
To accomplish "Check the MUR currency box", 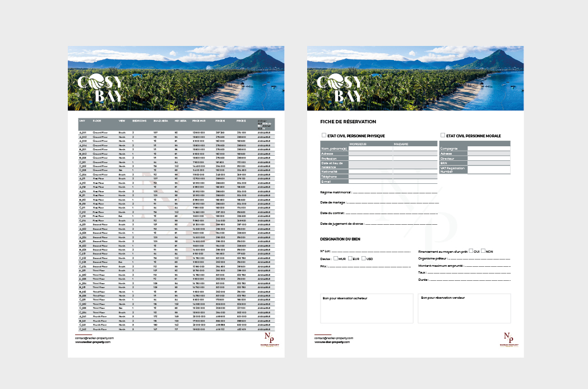I will pyautogui.click(x=336, y=258).
